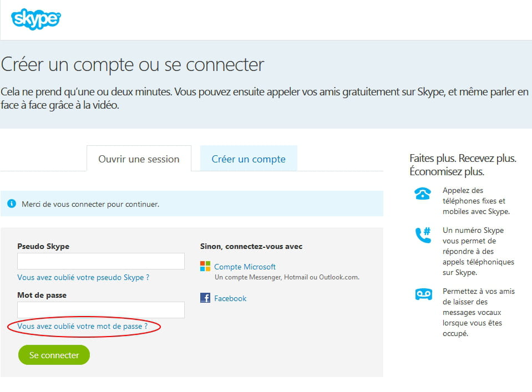532x392 pixels.
Task: Click the Facebook logo icon
Action: click(x=205, y=298)
